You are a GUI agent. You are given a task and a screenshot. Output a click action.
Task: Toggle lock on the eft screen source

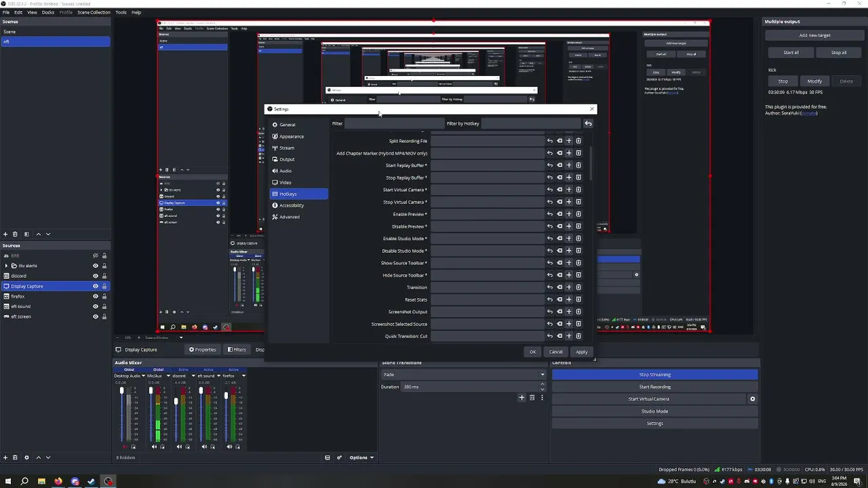click(x=104, y=317)
